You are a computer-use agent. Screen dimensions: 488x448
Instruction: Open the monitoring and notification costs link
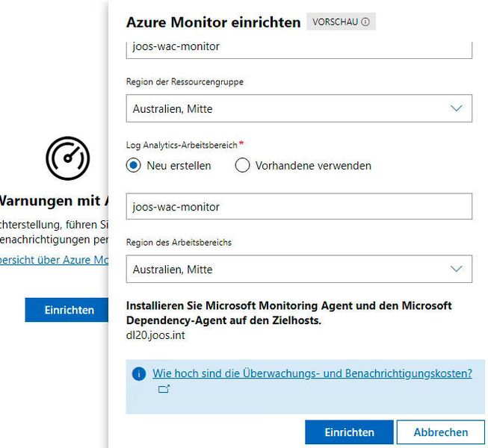[312, 373]
